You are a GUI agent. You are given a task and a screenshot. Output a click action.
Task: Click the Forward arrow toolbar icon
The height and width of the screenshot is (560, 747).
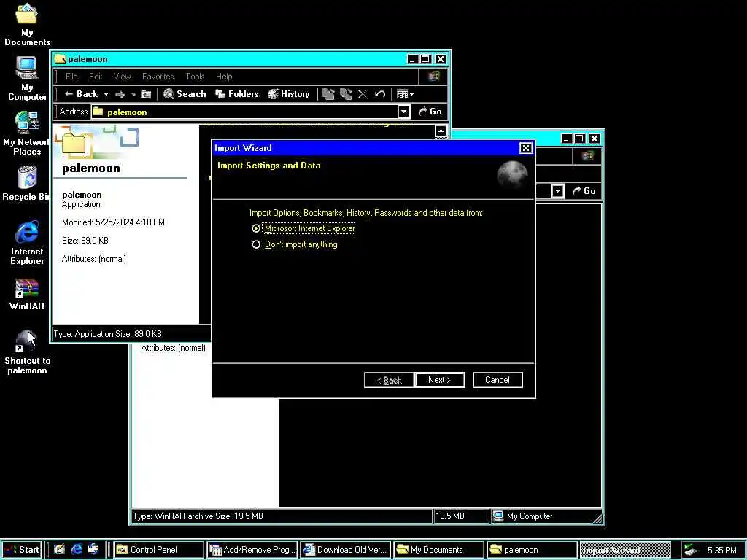coord(120,94)
